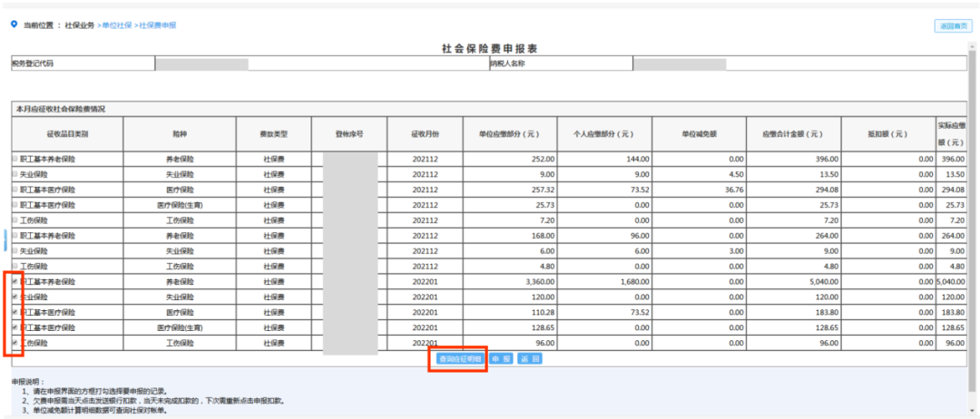
Task: Click the 费款类型 column header
Action: point(273,133)
